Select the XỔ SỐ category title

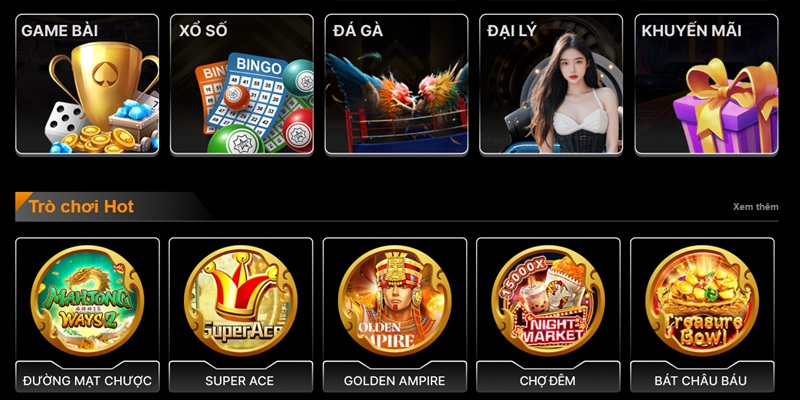(x=203, y=31)
